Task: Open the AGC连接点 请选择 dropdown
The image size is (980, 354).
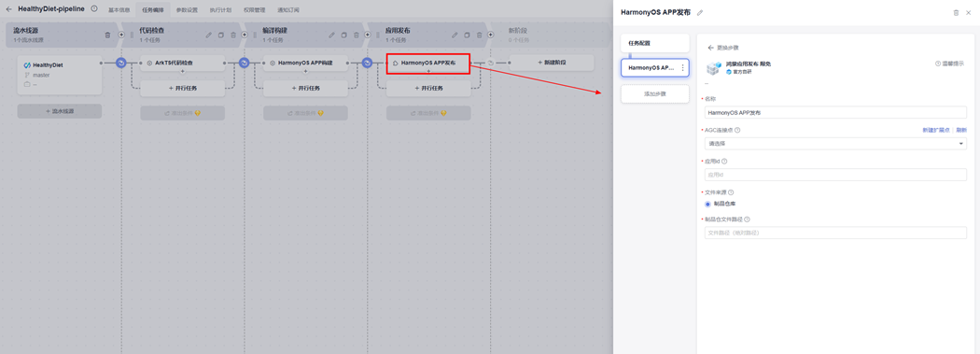Action: pyautogui.click(x=835, y=144)
